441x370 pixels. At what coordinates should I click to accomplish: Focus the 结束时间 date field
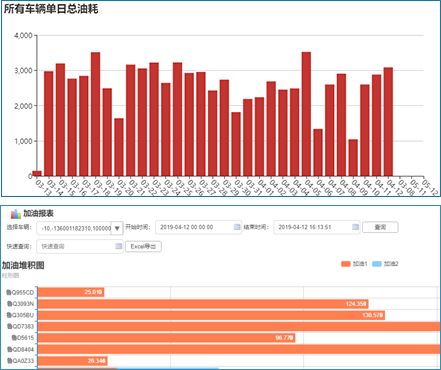pyautogui.click(x=316, y=227)
